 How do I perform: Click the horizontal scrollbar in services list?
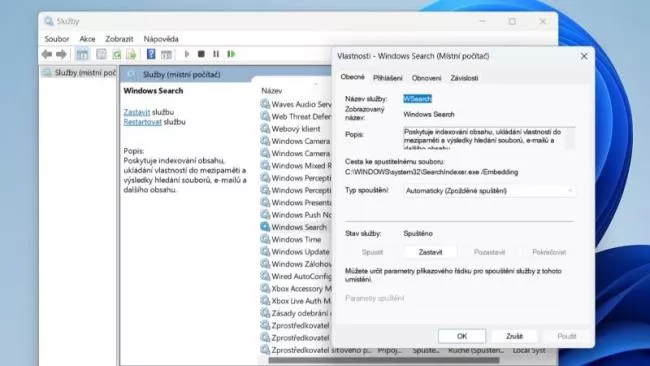383,360
